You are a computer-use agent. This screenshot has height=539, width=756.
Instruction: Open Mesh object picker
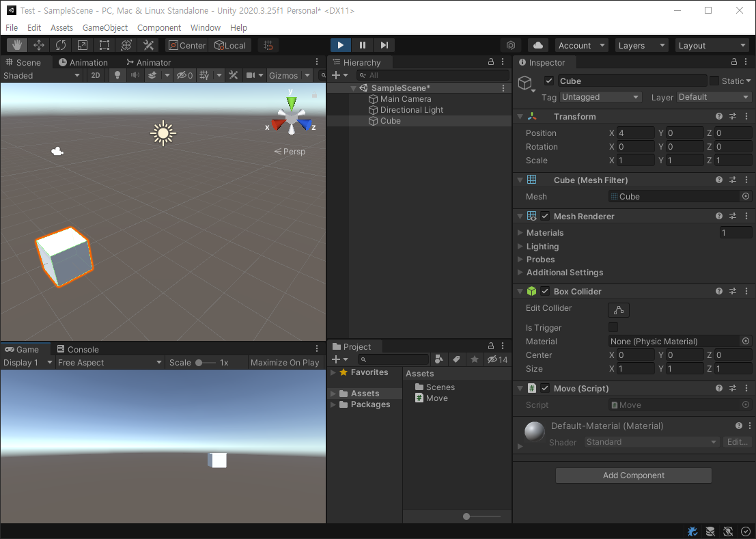(x=745, y=196)
